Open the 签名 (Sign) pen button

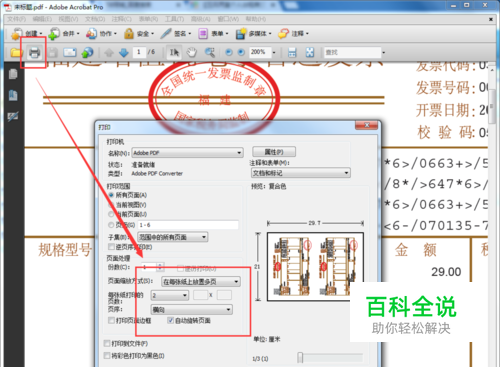[176, 34]
